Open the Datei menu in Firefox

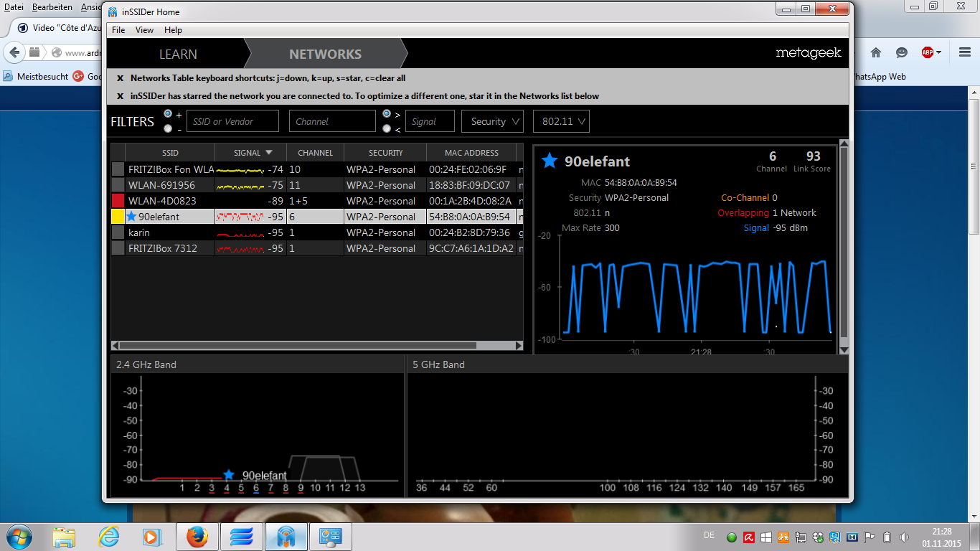coord(14,6)
